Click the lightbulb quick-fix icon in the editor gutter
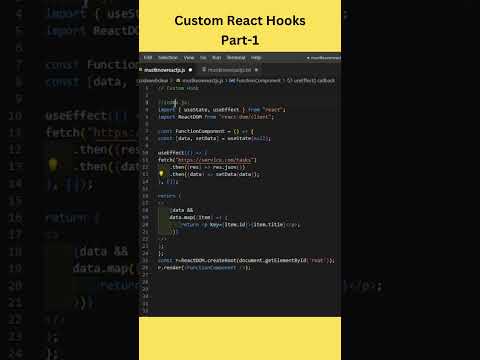The width and height of the screenshot is (480, 360). [x=161, y=173]
